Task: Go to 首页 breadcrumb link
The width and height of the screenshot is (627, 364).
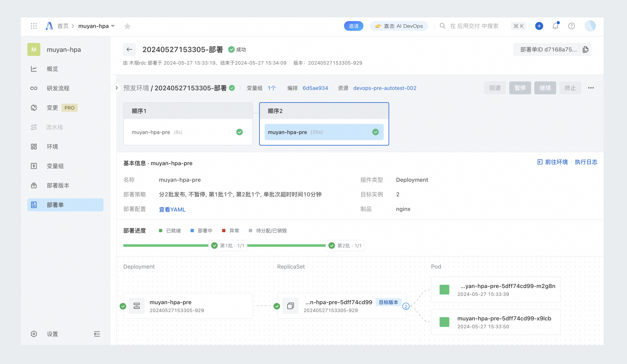Action: point(63,26)
